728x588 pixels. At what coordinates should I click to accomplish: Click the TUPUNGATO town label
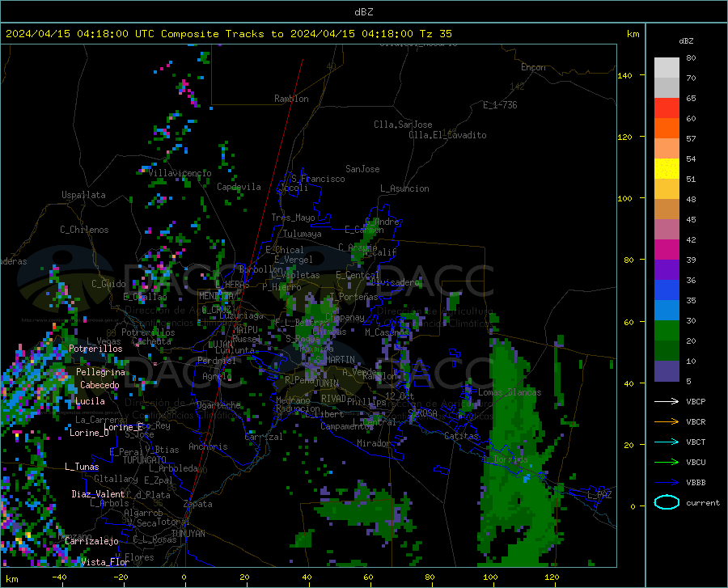[145, 460]
